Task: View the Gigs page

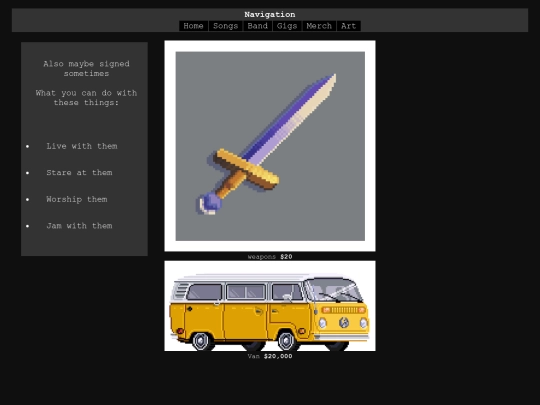Action: coord(287,26)
